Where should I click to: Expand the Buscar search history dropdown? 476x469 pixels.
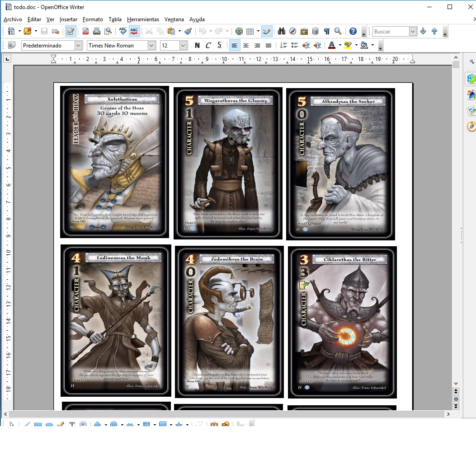[x=413, y=31]
